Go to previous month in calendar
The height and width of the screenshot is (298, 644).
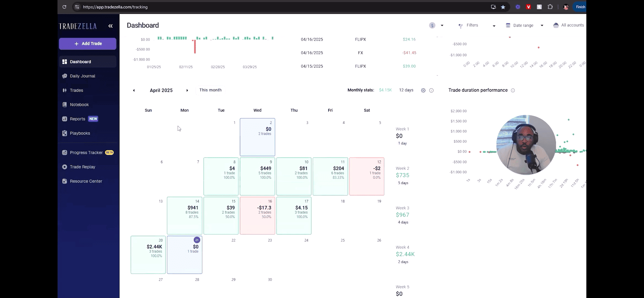pyautogui.click(x=134, y=91)
